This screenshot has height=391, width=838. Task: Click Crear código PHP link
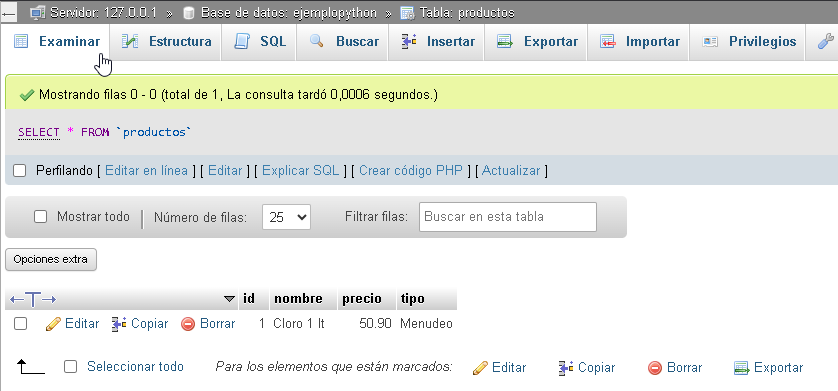pyautogui.click(x=411, y=171)
